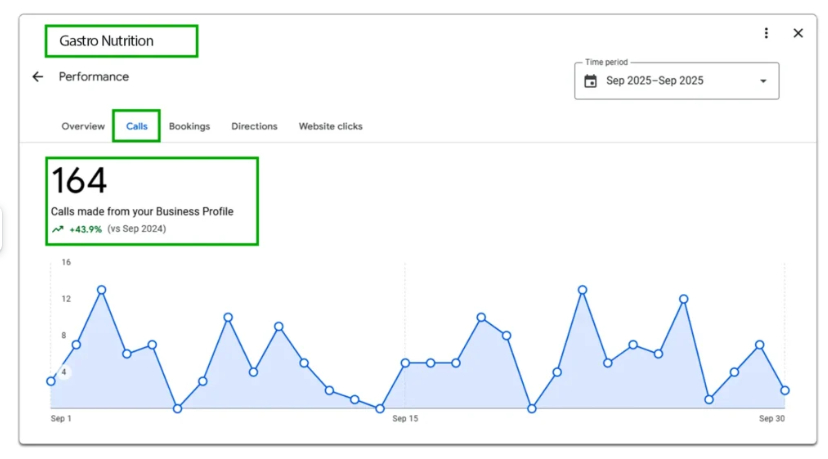Open the Bookings tab
The width and height of the screenshot is (828, 459).
pos(189,127)
